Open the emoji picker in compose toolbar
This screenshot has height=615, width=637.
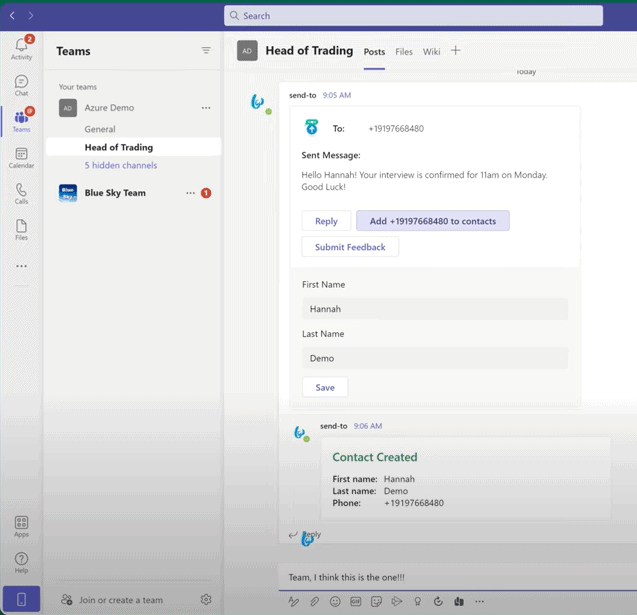tap(335, 602)
